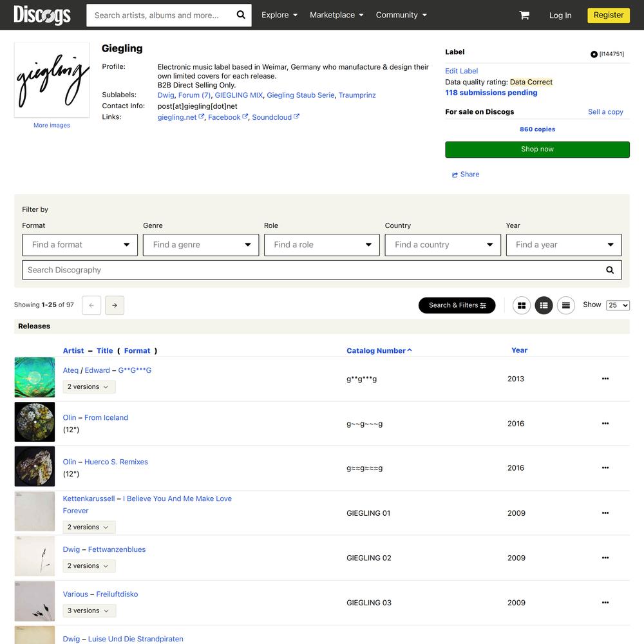View 118 submissions pending
Screen dimensions: 644x644
pyautogui.click(x=491, y=92)
